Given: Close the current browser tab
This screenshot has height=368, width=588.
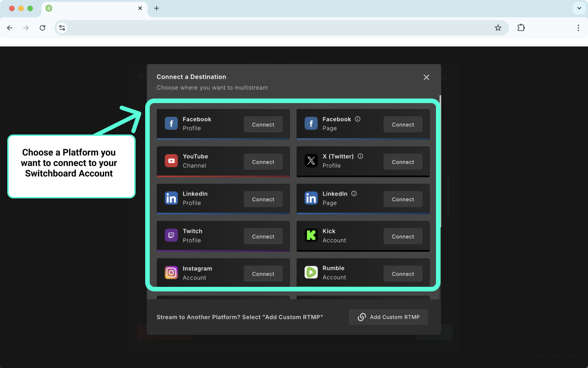Looking at the screenshot, I should point(140,8).
